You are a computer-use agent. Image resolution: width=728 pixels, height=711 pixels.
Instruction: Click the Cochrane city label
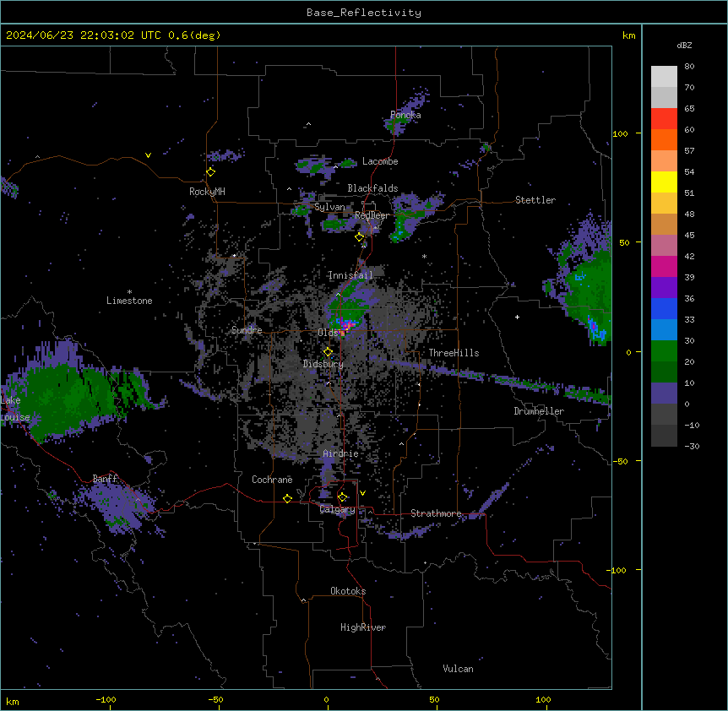pos(272,480)
